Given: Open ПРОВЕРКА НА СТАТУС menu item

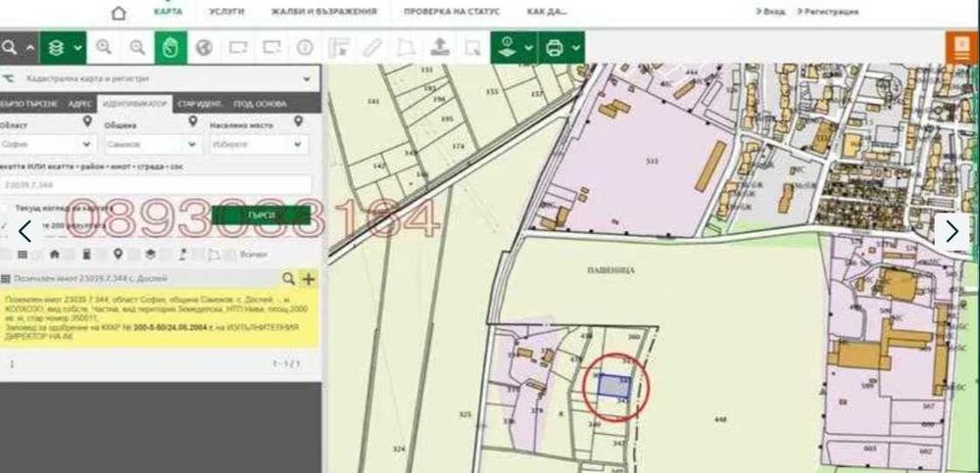Looking at the screenshot, I should (x=452, y=11).
